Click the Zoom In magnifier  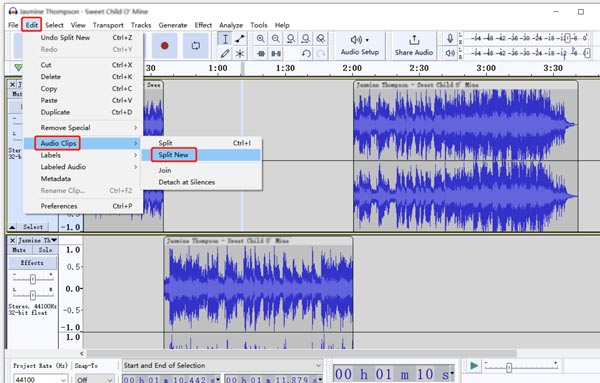click(x=261, y=39)
